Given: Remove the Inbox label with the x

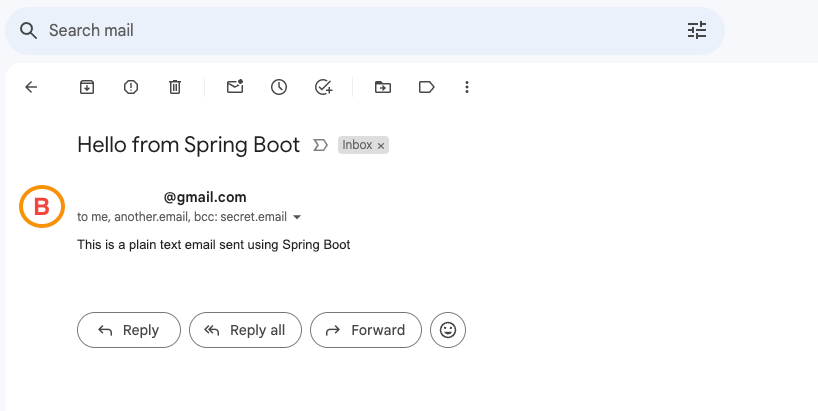Looking at the screenshot, I should point(381,146).
